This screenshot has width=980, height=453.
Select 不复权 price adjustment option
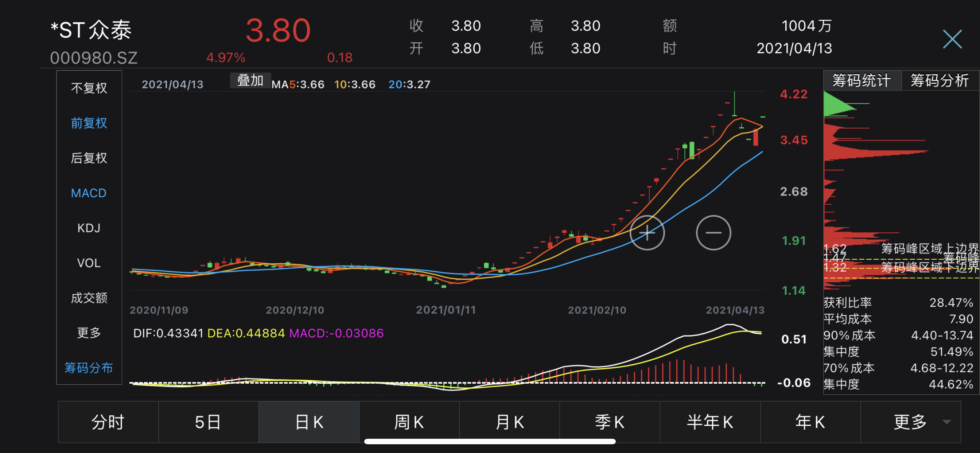pos(89,88)
